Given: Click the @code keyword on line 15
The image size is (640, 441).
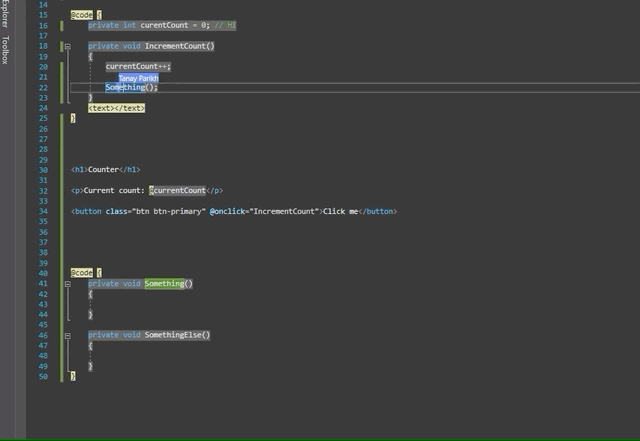Looking at the screenshot, I should click(82, 15).
